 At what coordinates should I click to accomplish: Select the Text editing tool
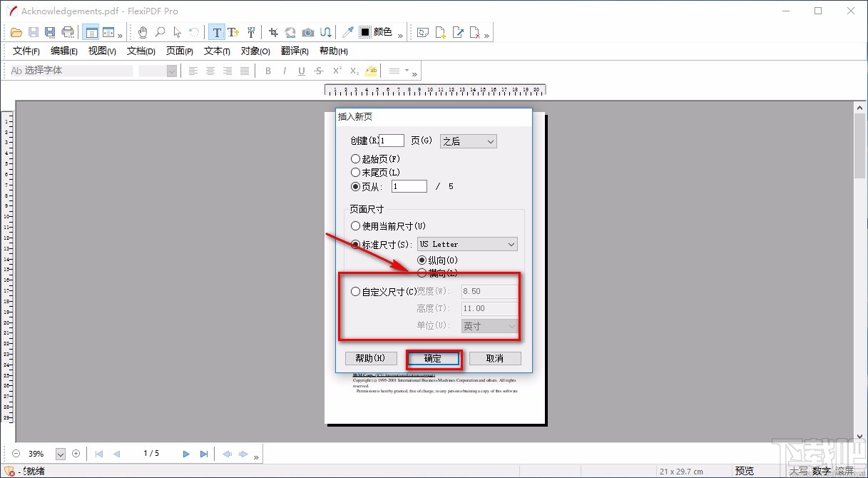point(218,31)
